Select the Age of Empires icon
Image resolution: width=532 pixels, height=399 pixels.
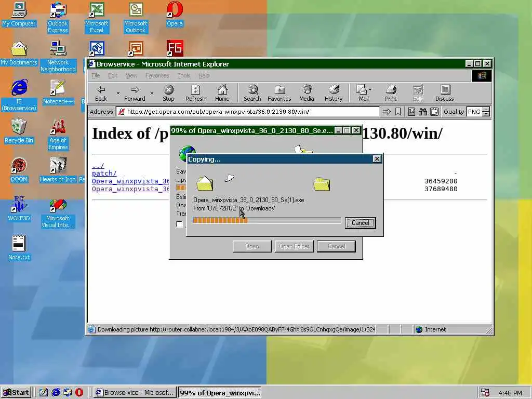click(58, 135)
